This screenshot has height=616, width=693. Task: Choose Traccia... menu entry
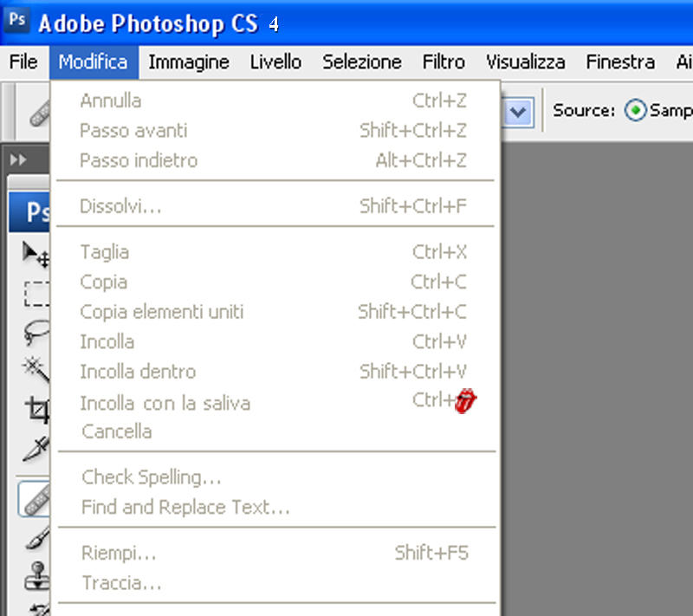(x=275, y=583)
